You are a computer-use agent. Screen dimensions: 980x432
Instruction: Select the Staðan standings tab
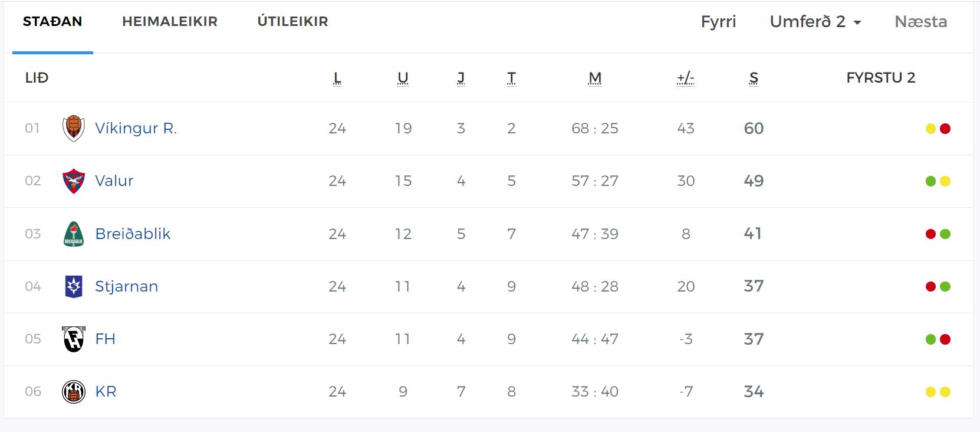click(x=52, y=22)
